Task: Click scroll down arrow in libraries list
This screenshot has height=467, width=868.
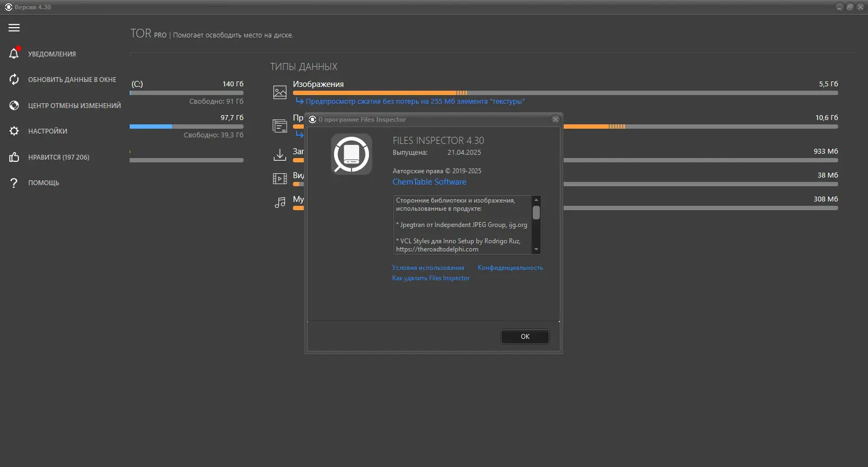Action: [x=536, y=250]
